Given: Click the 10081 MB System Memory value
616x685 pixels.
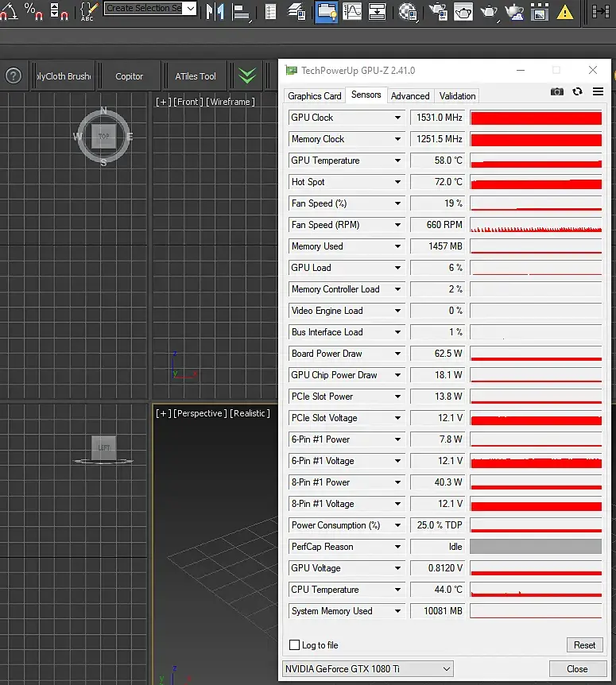Looking at the screenshot, I should coord(438,611).
